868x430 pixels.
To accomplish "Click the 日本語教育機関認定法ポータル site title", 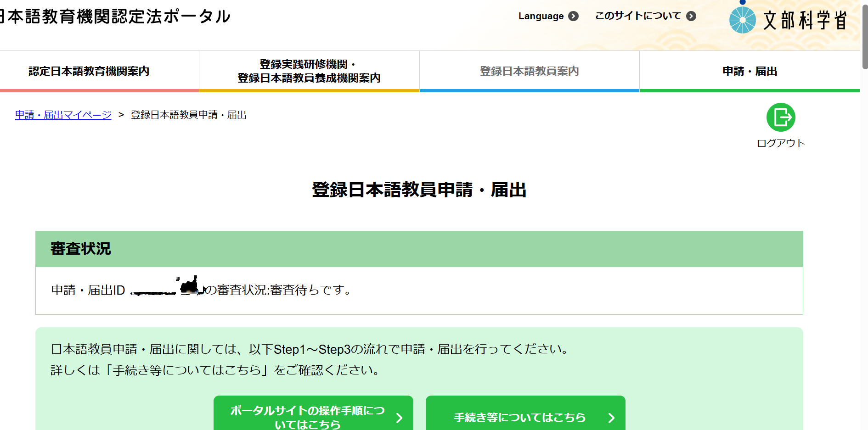I will point(115,17).
